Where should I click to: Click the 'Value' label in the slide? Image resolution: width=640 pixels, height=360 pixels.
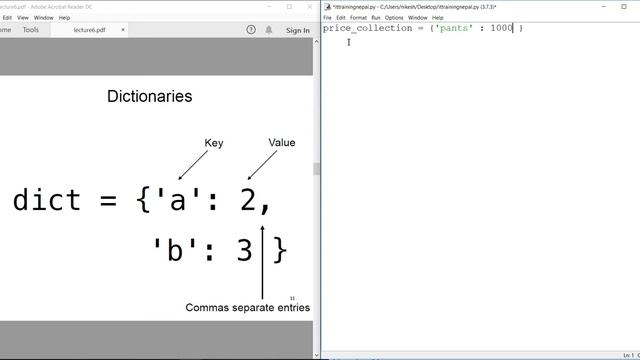(x=282, y=142)
